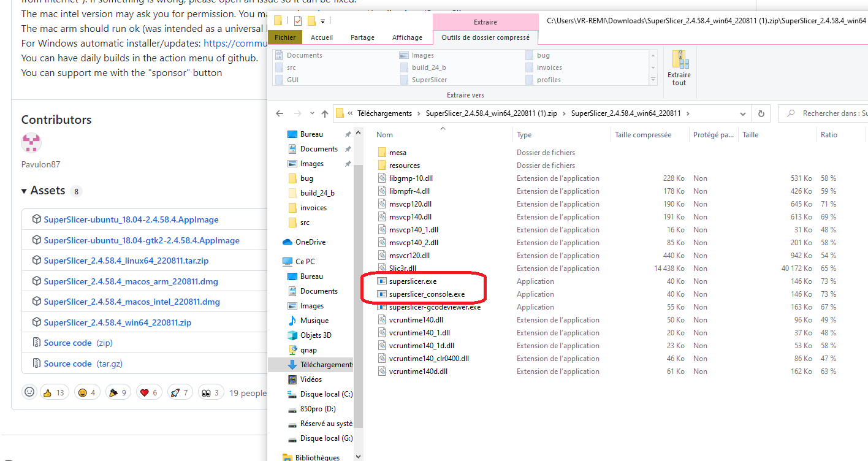
Task: Open superslicer_console.exe
Action: (423, 294)
